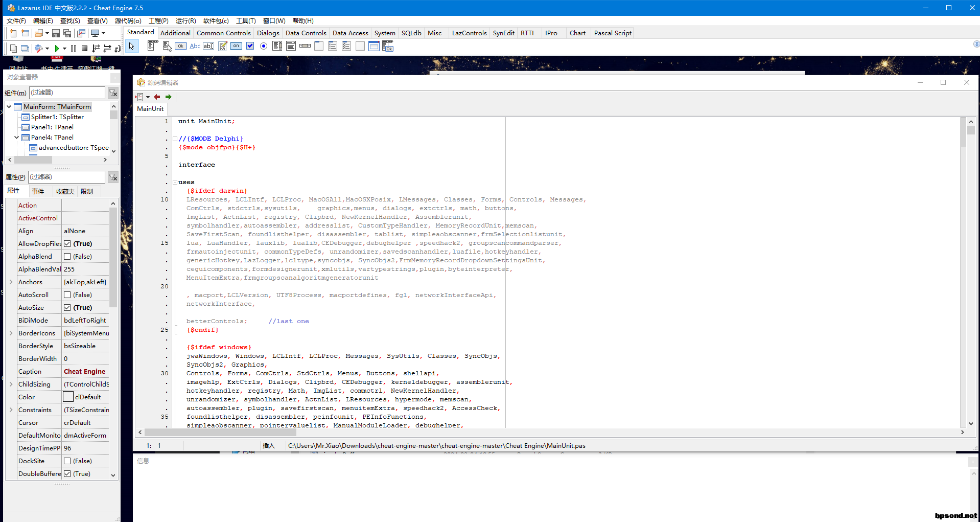Switch to the Common Controls palette tab

click(x=223, y=33)
